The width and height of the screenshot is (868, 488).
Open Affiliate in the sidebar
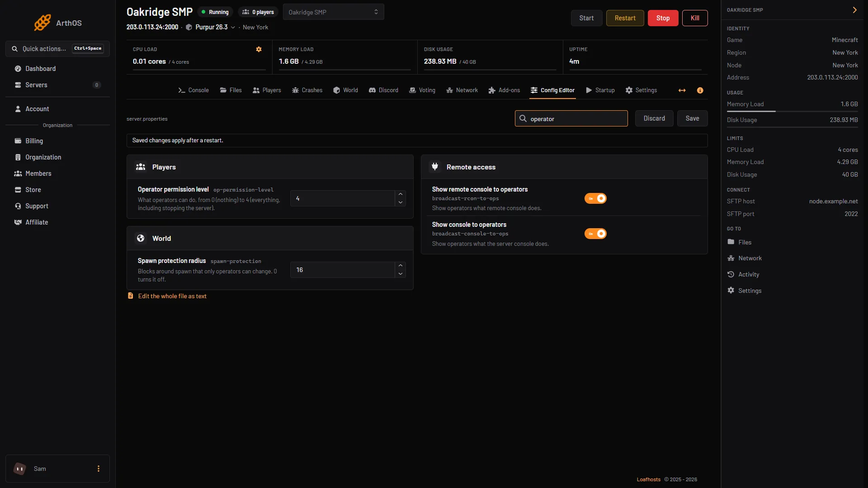point(57,222)
